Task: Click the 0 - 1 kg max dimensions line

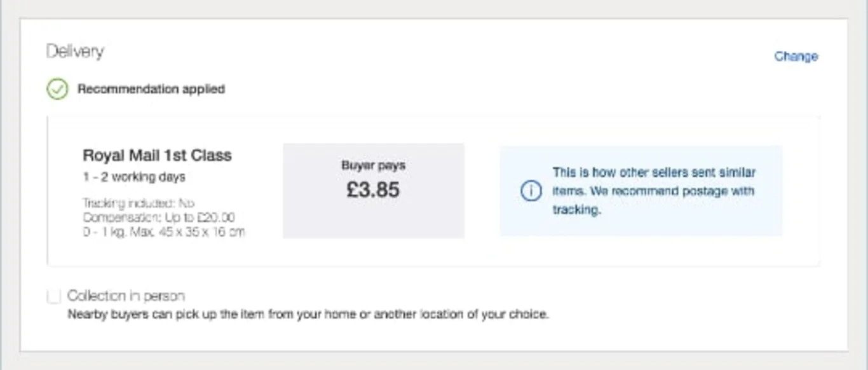Action: coord(164,231)
